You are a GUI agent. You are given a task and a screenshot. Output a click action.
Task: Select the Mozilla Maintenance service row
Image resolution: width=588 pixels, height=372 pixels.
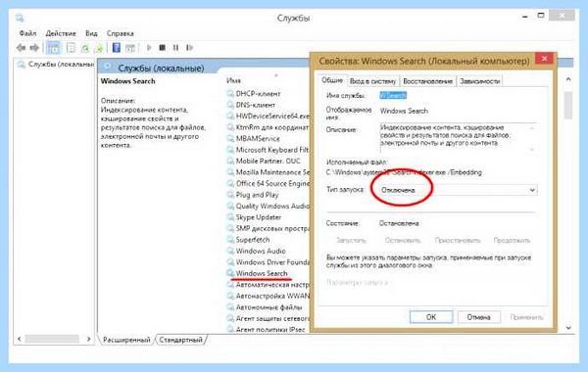(x=269, y=172)
